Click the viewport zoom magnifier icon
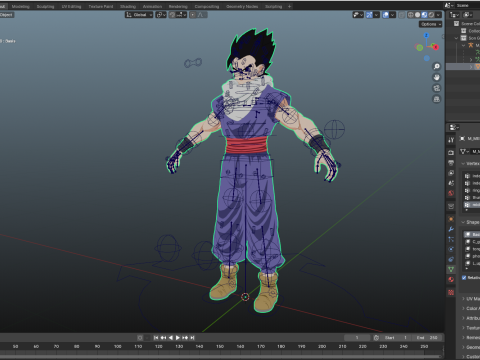 click(436, 67)
